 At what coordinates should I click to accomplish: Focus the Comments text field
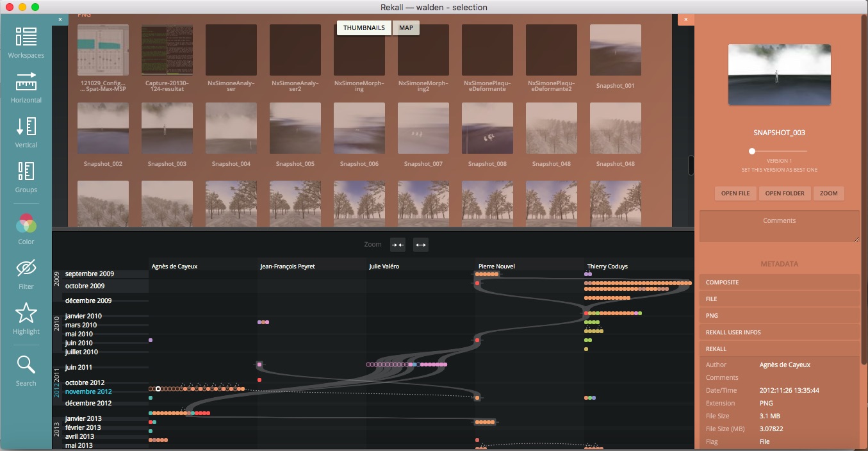tap(780, 226)
